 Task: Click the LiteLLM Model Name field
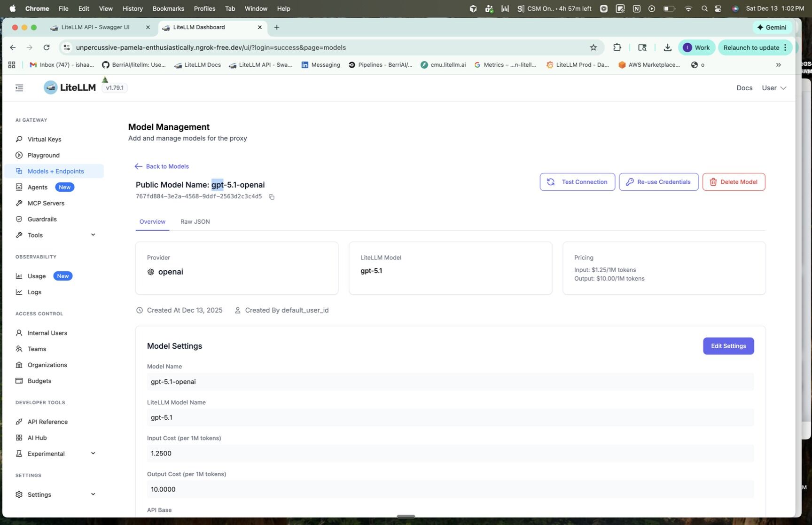click(x=450, y=417)
